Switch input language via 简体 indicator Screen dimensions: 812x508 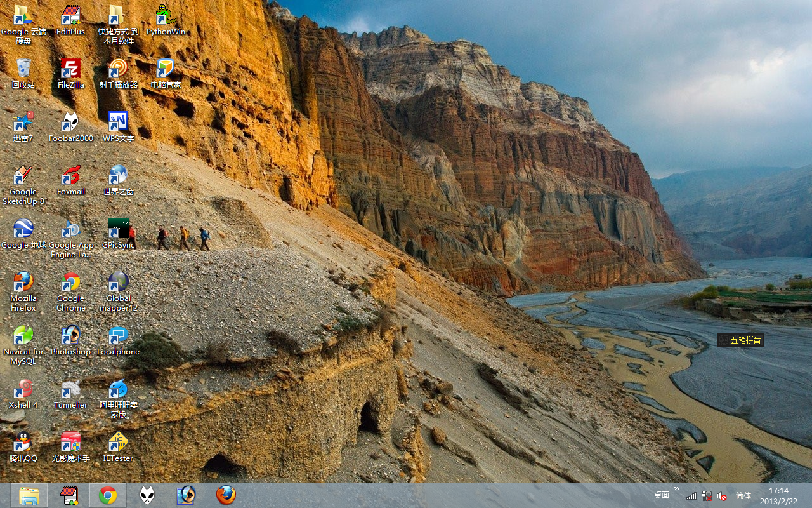[x=743, y=496]
